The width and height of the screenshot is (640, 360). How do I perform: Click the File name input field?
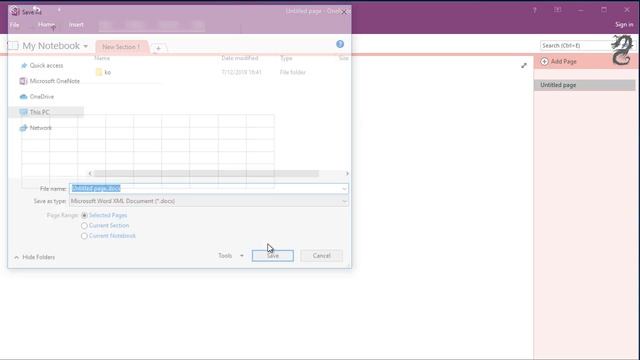[x=209, y=188]
